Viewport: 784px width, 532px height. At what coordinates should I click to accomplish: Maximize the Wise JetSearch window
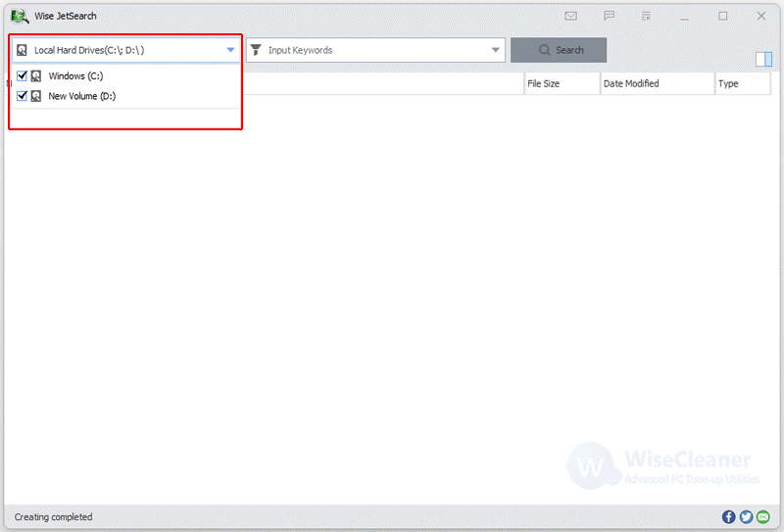pos(722,16)
